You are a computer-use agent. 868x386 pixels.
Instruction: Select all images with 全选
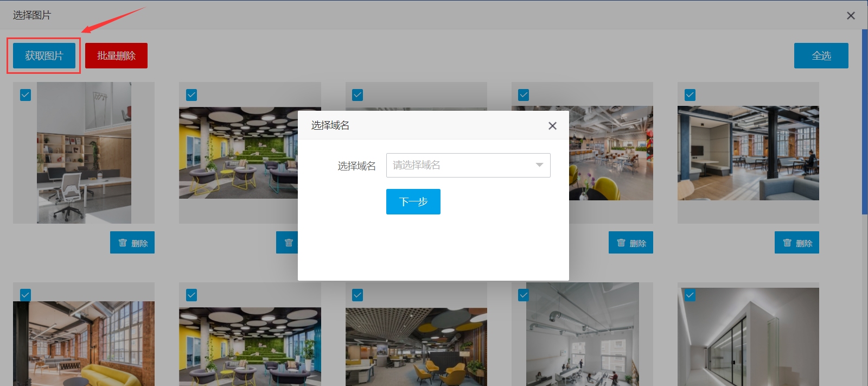[x=821, y=55]
